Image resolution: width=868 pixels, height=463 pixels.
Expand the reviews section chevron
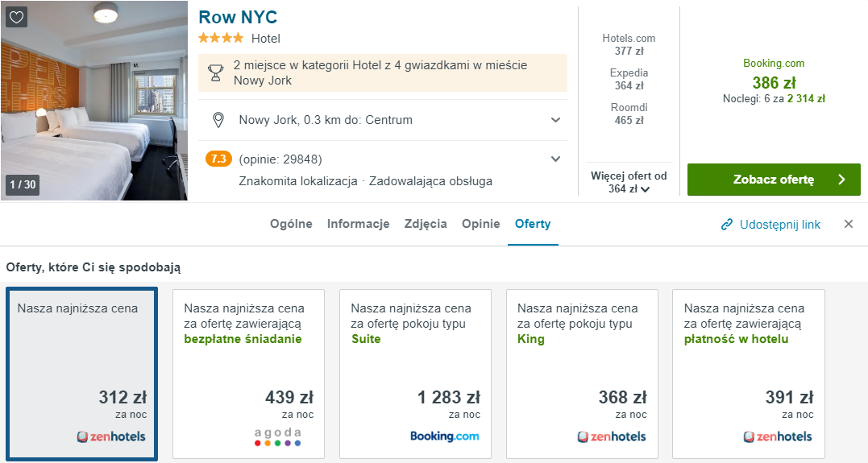(556, 159)
